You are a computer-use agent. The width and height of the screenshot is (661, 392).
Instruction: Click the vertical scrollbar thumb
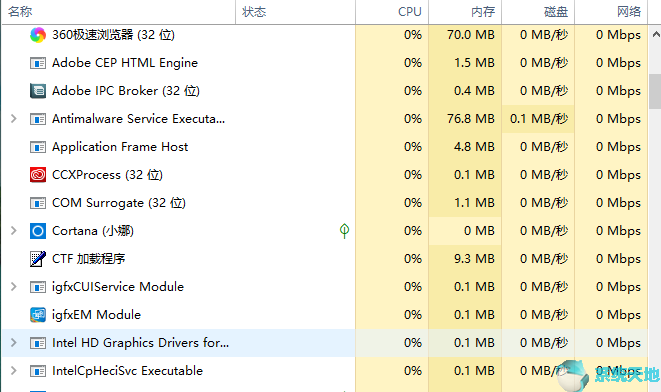[655, 91]
